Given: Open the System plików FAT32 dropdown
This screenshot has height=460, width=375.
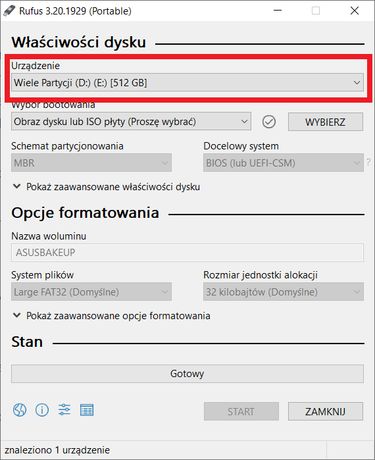Looking at the screenshot, I should tap(91, 292).
